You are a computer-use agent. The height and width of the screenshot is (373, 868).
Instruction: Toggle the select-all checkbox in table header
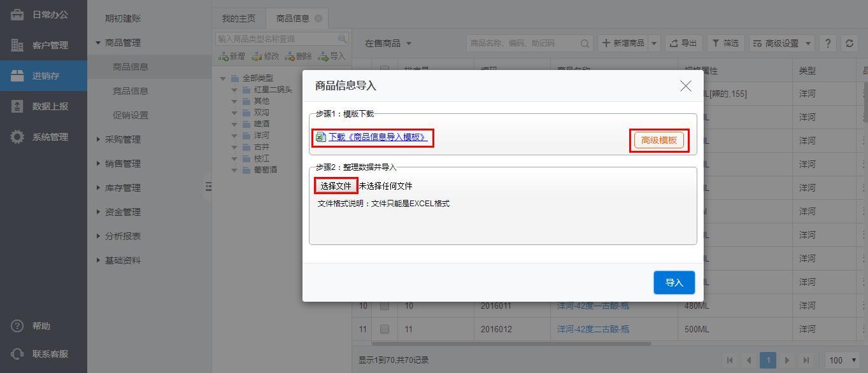click(x=384, y=69)
